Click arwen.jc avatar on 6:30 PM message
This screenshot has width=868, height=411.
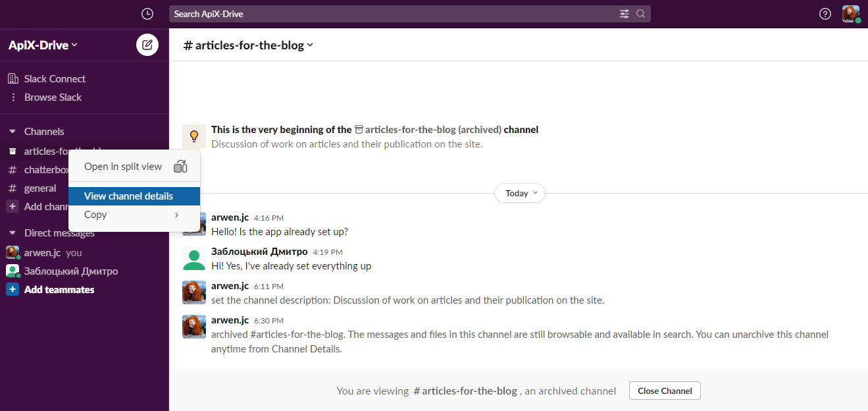pos(194,327)
